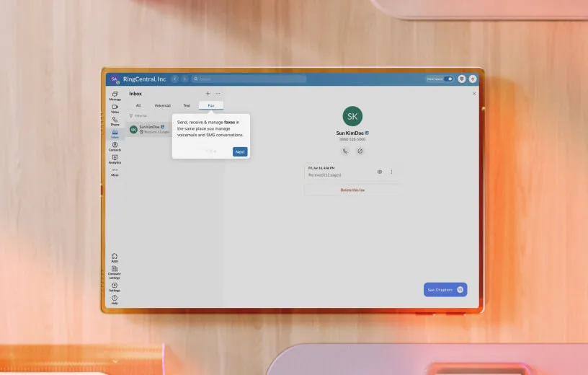Select the Inbox icon in sidebar

point(115,134)
